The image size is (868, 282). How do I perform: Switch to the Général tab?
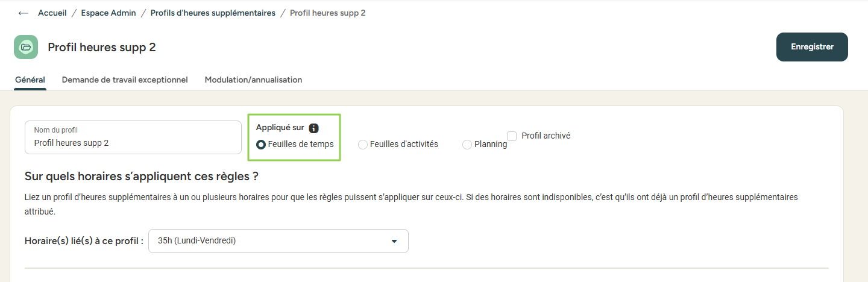click(30, 80)
